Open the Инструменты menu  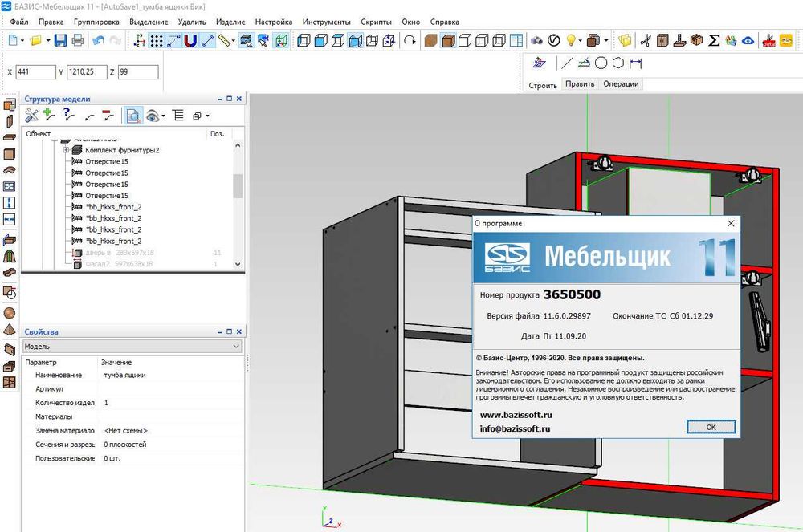point(326,22)
